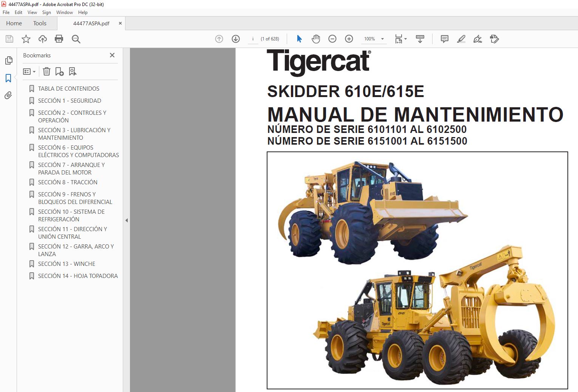The height and width of the screenshot is (392, 578).
Task: Select the highlight text pen tool
Action: [x=461, y=39]
